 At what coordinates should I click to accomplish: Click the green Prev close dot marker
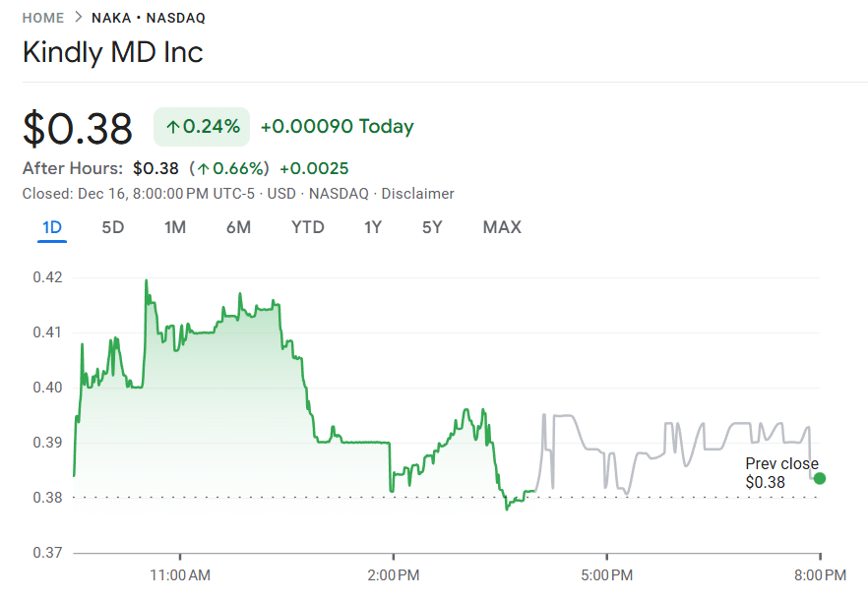pyautogui.click(x=820, y=478)
